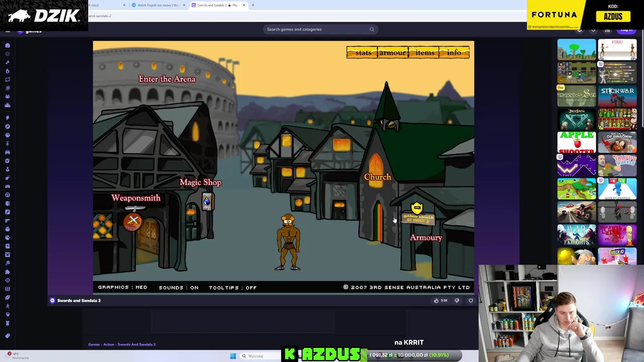Go to the Weaponsmith
Screen dimensions: 644x362
click(136, 198)
